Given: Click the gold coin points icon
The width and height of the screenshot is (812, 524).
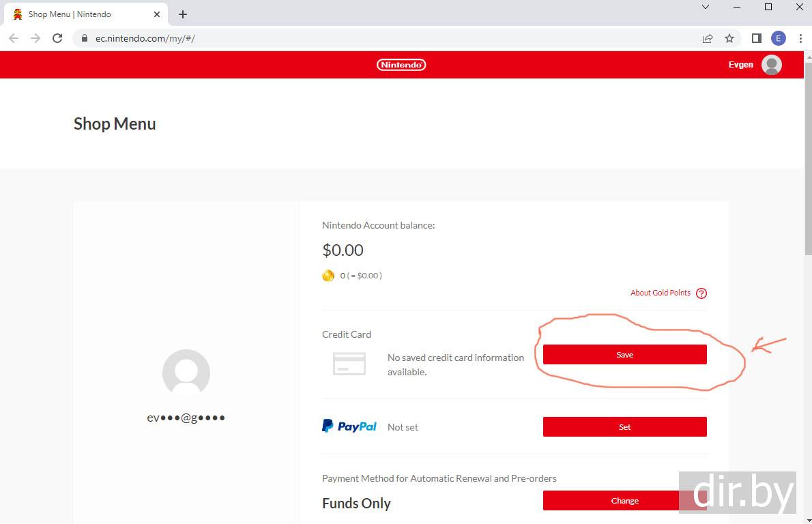Looking at the screenshot, I should click(328, 276).
